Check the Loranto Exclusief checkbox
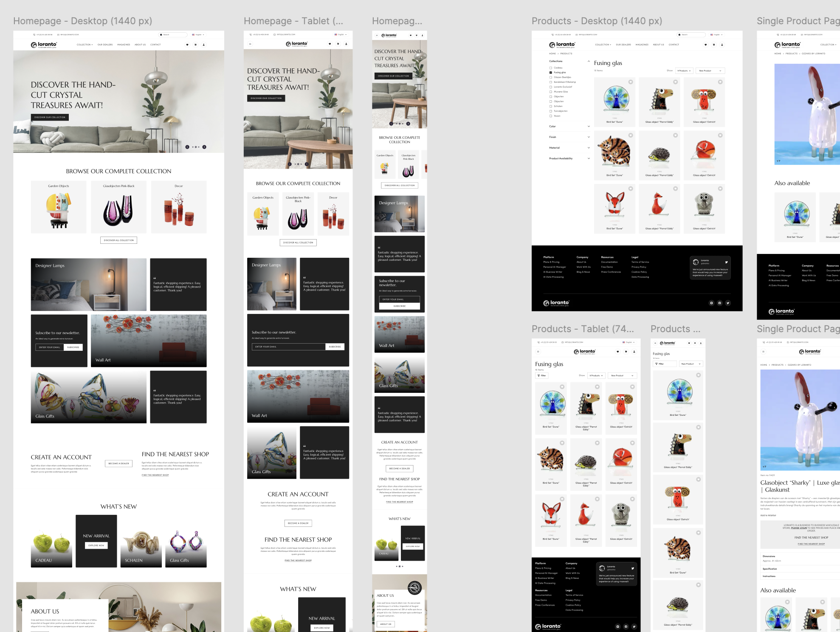This screenshot has height=632, width=840. pyautogui.click(x=551, y=87)
